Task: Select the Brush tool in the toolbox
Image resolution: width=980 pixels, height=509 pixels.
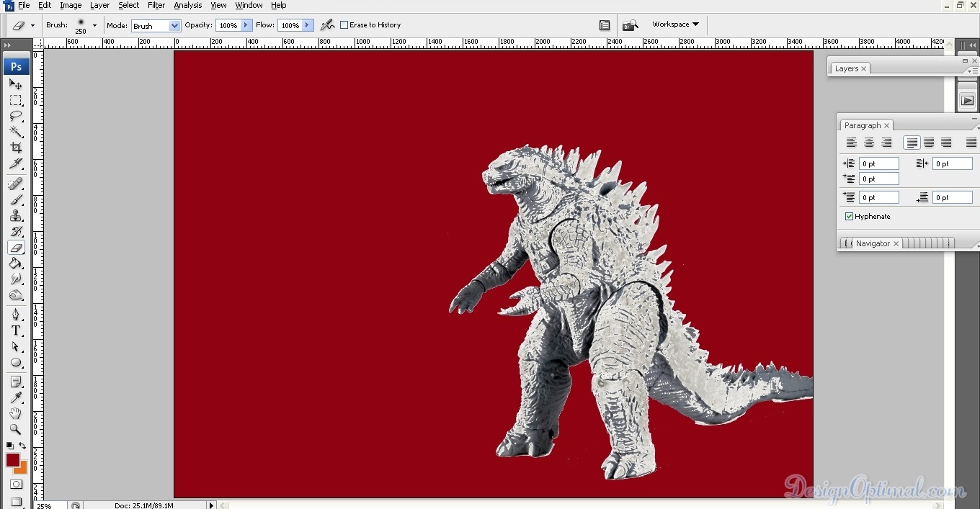Action: click(x=16, y=200)
